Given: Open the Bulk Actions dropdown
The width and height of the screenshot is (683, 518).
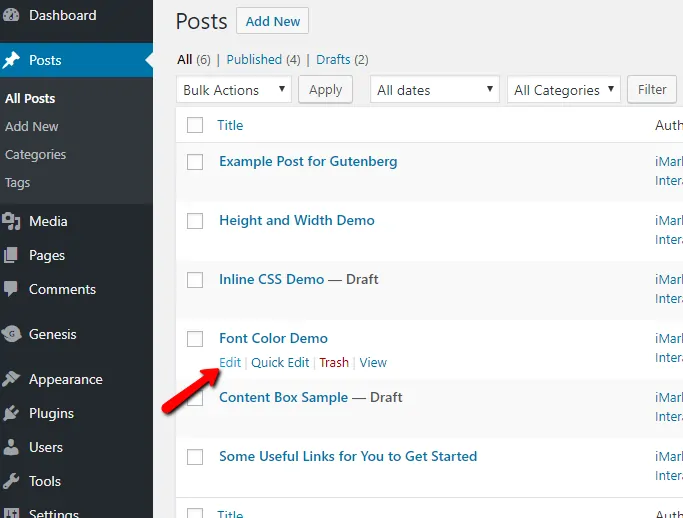Looking at the screenshot, I should coord(234,90).
